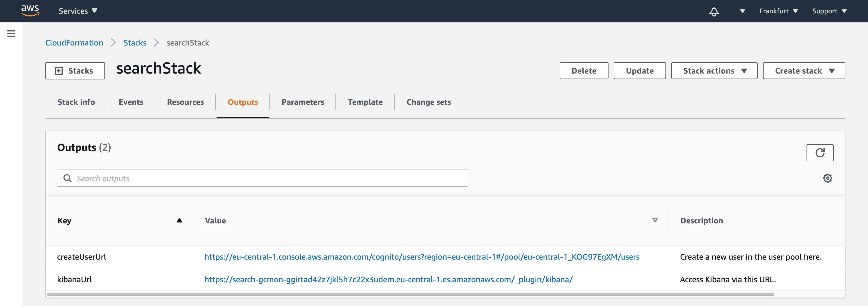Switch to the Template tab
868x306 pixels.
point(365,102)
